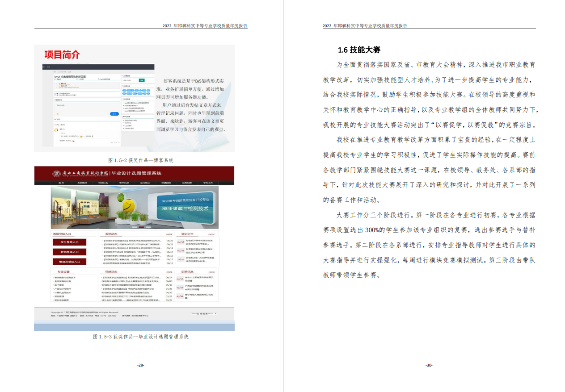Click the 党建动态 section heading
Screen dimensions: 565x392
pyautogui.click(x=111, y=272)
